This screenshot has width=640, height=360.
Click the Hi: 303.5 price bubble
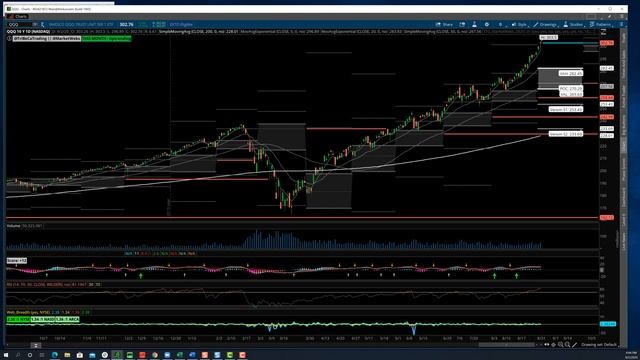(x=549, y=38)
